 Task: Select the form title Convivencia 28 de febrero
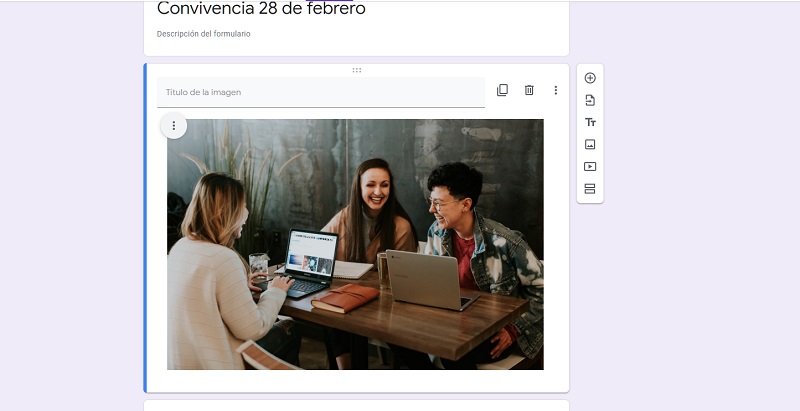pyautogui.click(x=261, y=9)
